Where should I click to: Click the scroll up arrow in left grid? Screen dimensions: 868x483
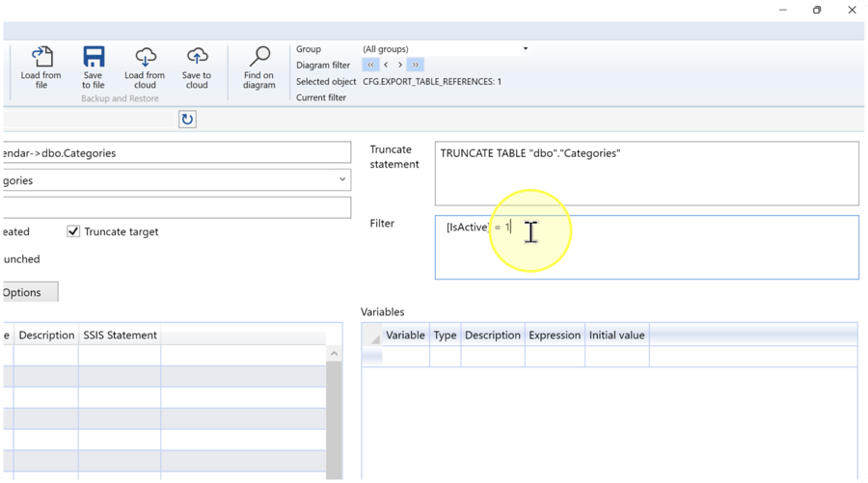[334, 353]
